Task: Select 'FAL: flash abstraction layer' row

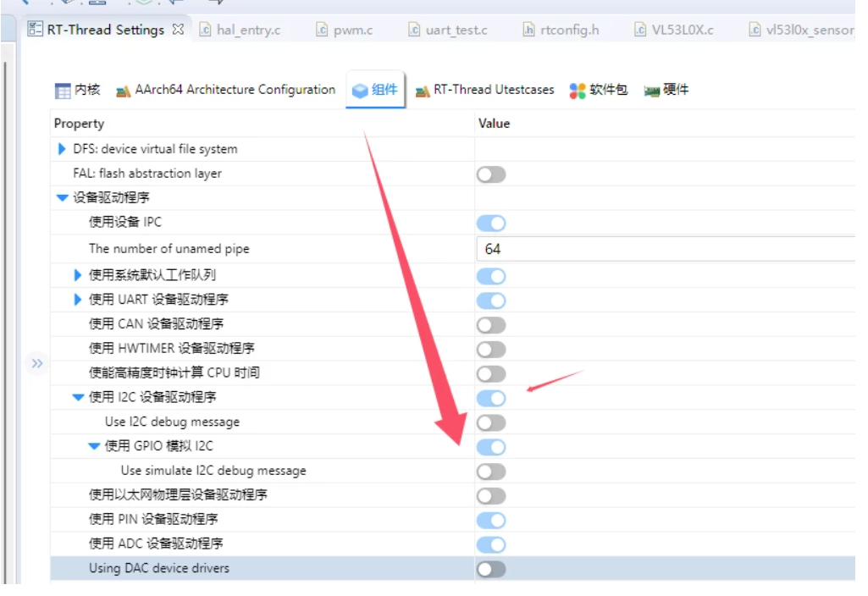Action: point(452,174)
